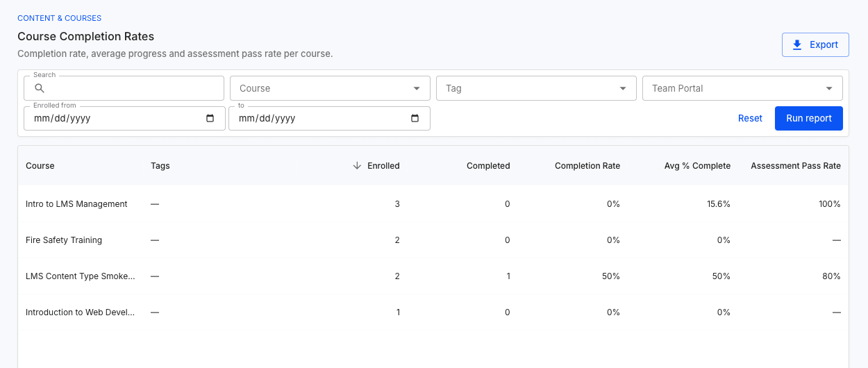Open the Tag dropdown
This screenshot has height=368, width=868.
(x=536, y=88)
